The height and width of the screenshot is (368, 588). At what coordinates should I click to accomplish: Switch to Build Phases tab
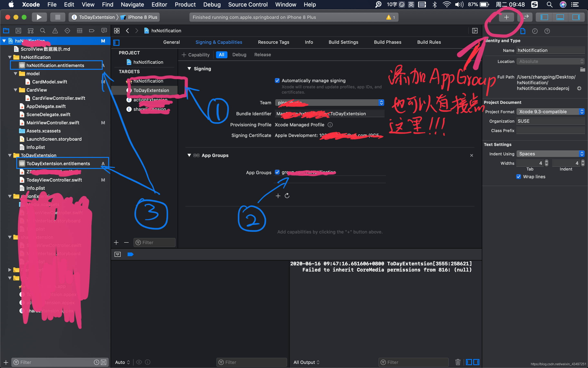pyautogui.click(x=388, y=42)
